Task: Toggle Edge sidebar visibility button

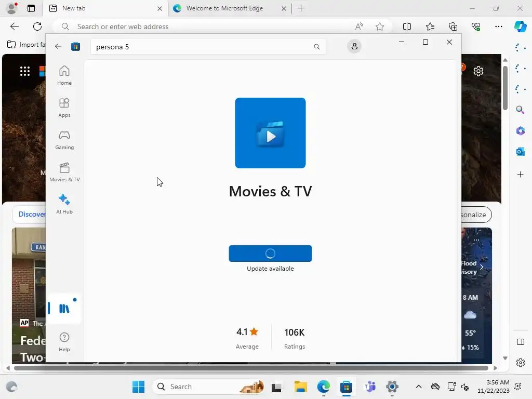Action: [x=520, y=342]
